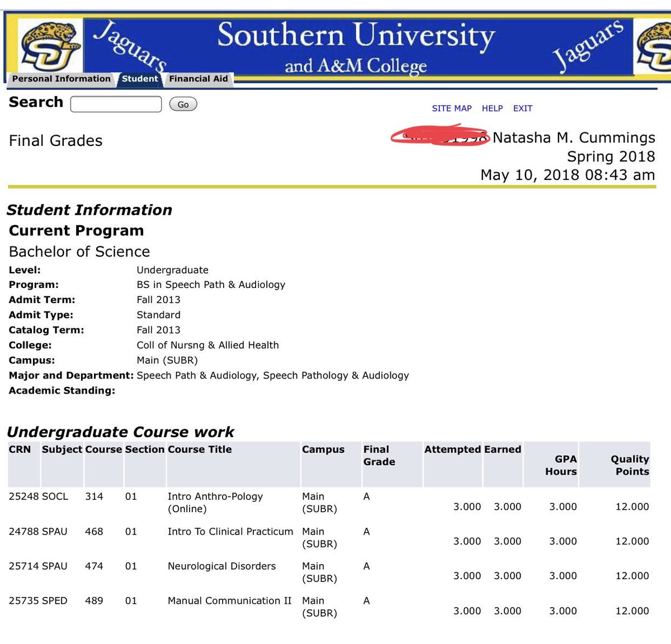Select 'Coll of Nursng & Allied Health'
671x644 pixels.
[x=207, y=345]
